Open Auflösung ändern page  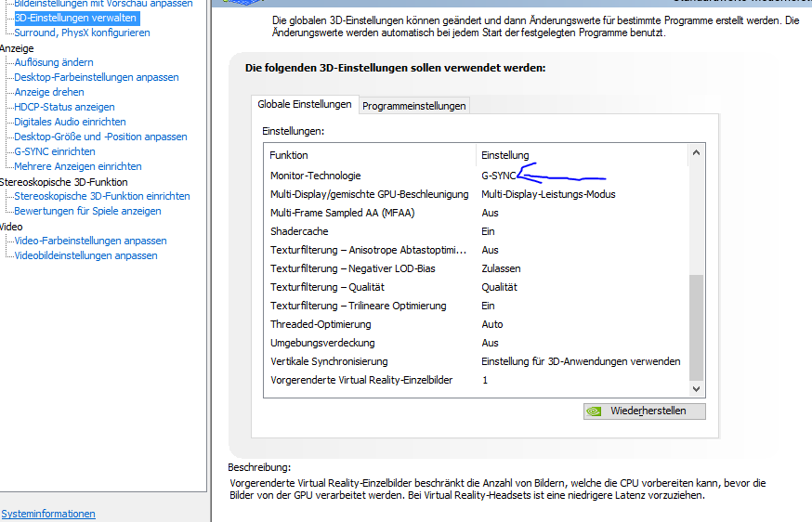(x=54, y=62)
